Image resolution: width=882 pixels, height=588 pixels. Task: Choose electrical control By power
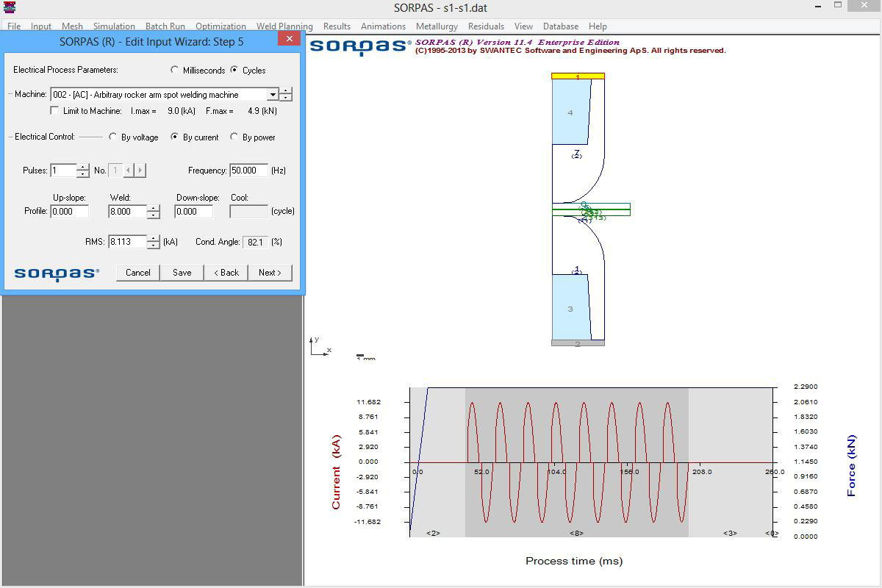point(234,137)
